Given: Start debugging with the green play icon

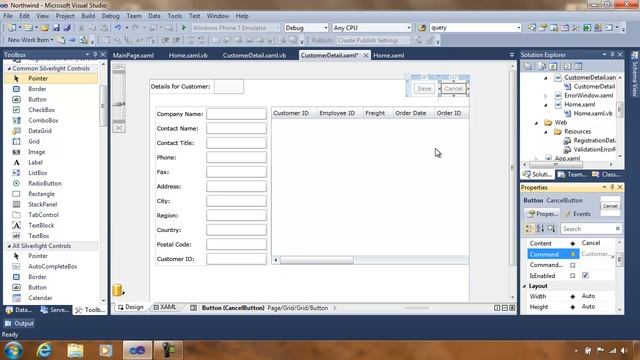Looking at the screenshot, I should click(184, 28).
